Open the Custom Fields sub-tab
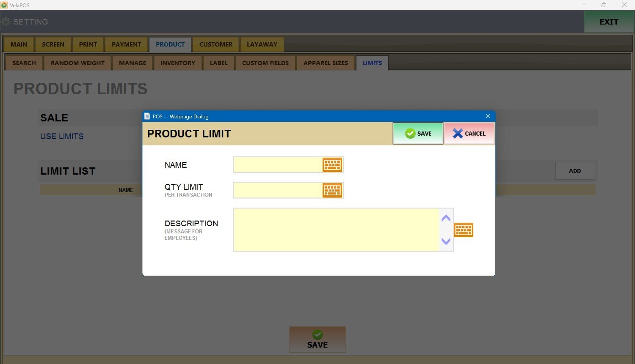 (265, 63)
